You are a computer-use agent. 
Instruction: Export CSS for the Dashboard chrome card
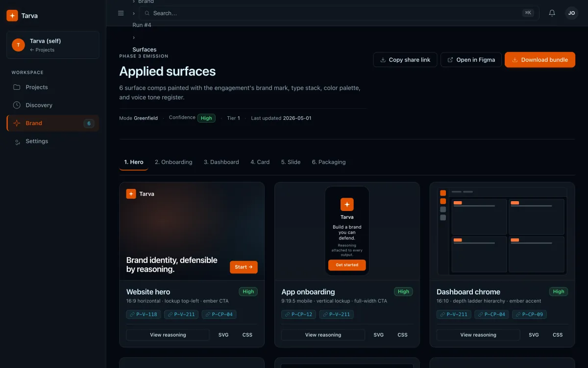[558, 335]
